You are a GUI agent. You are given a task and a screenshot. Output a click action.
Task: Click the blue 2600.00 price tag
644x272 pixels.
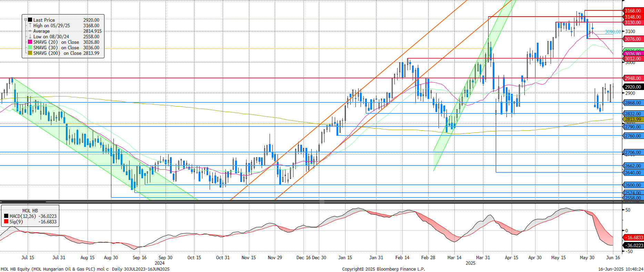click(633, 185)
